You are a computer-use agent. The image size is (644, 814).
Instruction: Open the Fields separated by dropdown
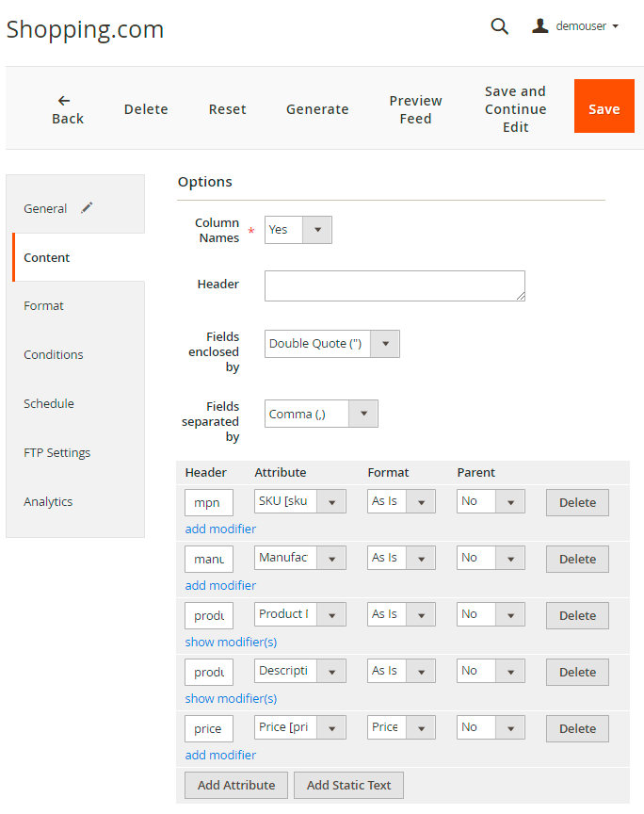pyautogui.click(x=321, y=414)
